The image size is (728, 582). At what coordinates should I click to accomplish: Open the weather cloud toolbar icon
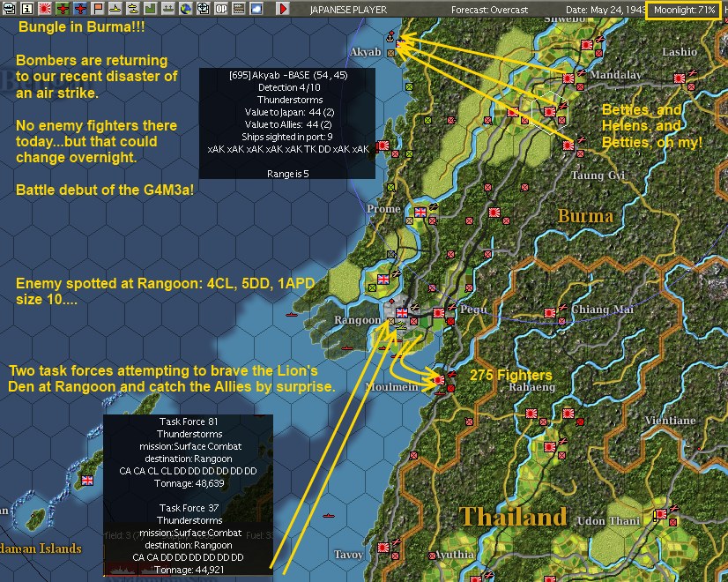click(256, 8)
